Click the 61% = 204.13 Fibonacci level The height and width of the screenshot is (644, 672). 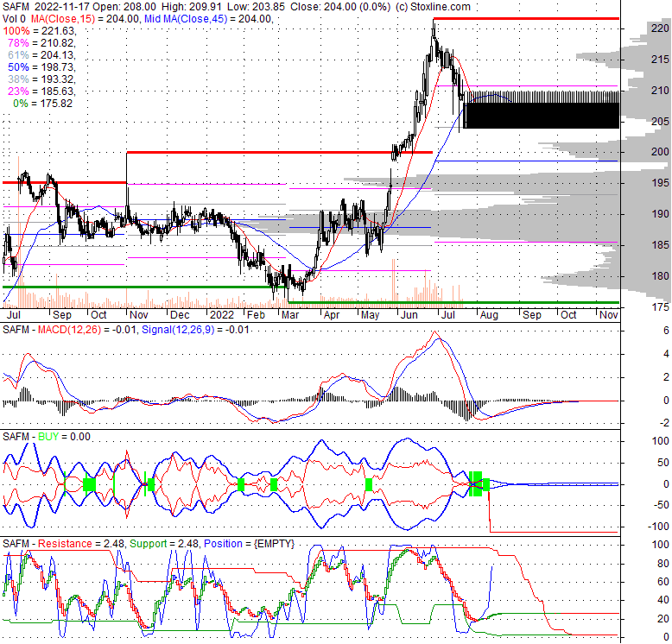click(41, 54)
